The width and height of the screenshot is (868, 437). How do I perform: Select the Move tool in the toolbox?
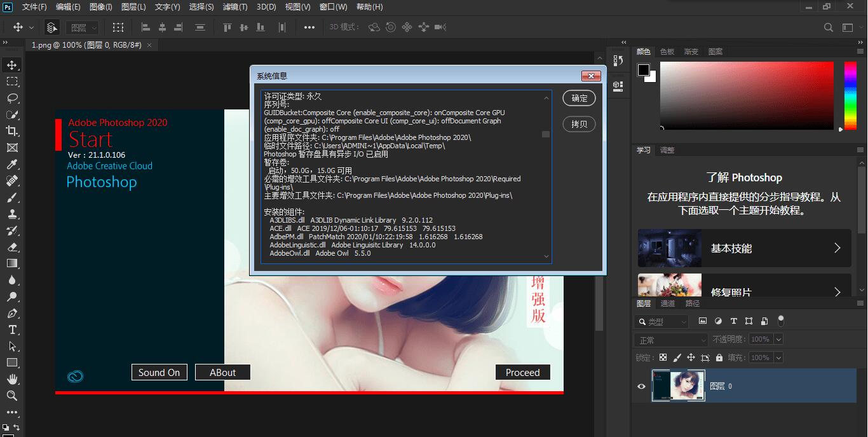(x=12, y=65)
